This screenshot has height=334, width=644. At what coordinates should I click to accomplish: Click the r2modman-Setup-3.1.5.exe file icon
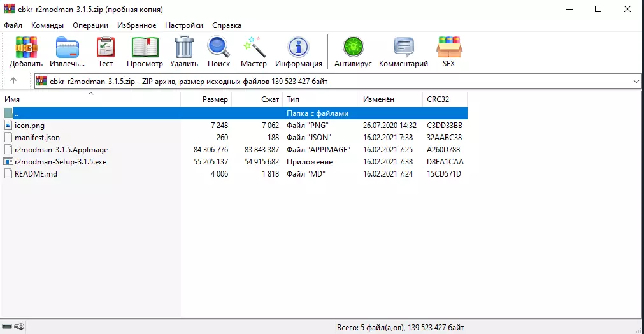8,161
